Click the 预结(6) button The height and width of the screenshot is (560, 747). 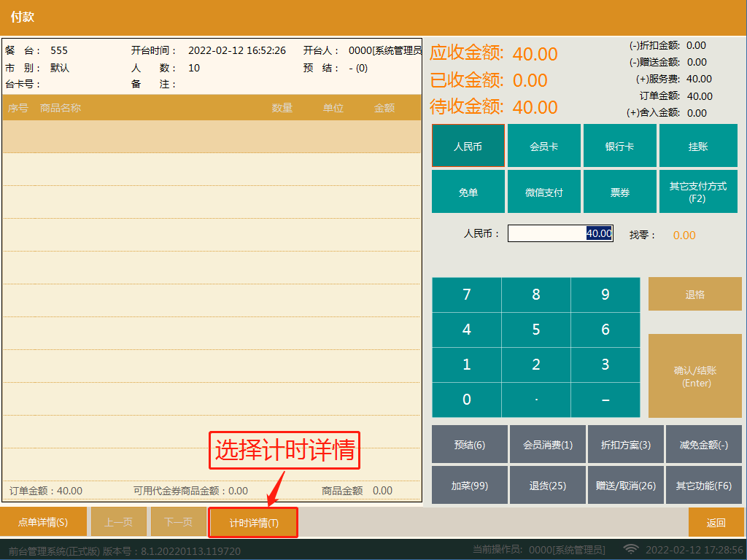coord(470,444)
